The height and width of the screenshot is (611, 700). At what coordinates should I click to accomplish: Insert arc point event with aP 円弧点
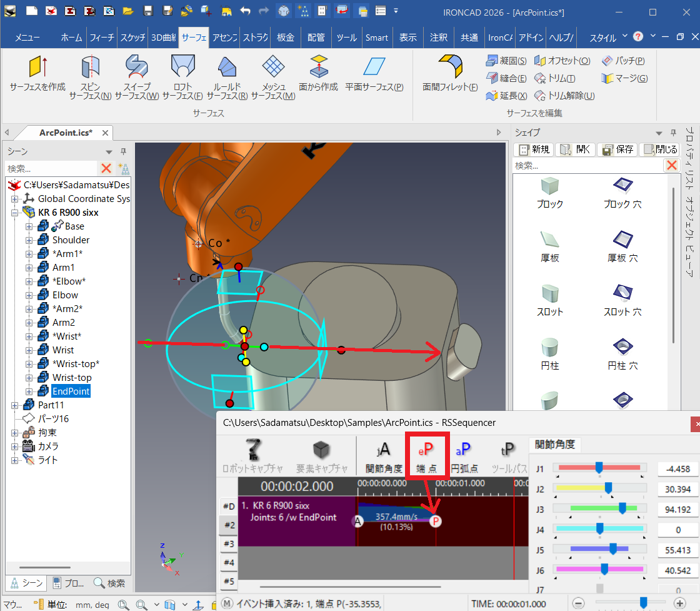(x=464, y=457)
